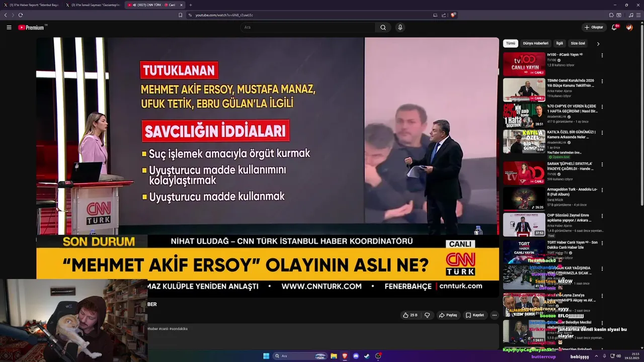Open CHP Sözcüsü Zeynel Emre thumbnail

click(524, 225)
